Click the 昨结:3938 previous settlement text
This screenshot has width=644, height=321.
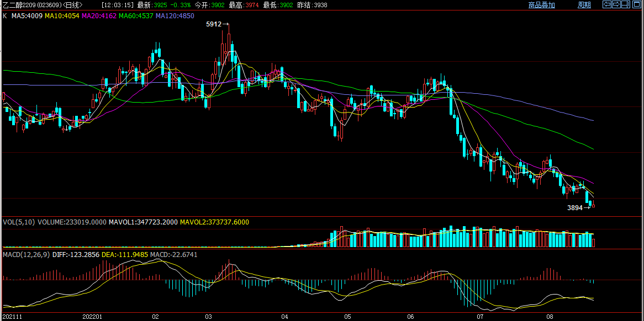tap(312, 5)
